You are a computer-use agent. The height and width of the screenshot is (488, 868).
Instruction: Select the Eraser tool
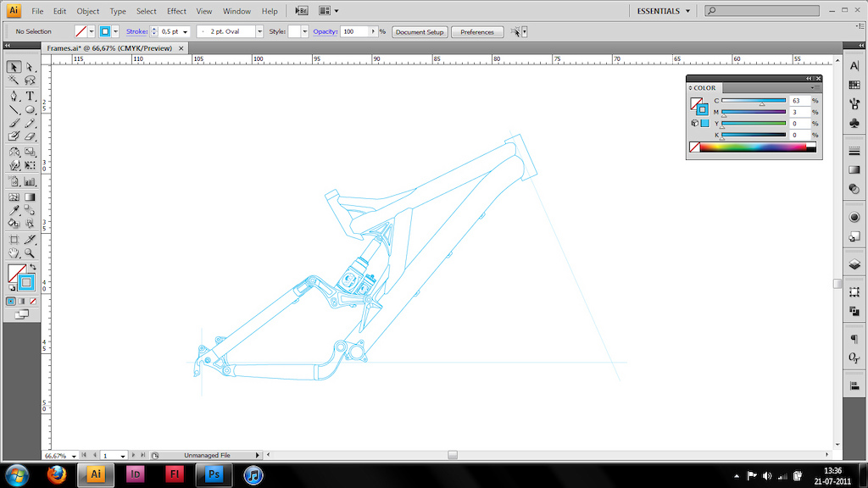pos(30,136)
